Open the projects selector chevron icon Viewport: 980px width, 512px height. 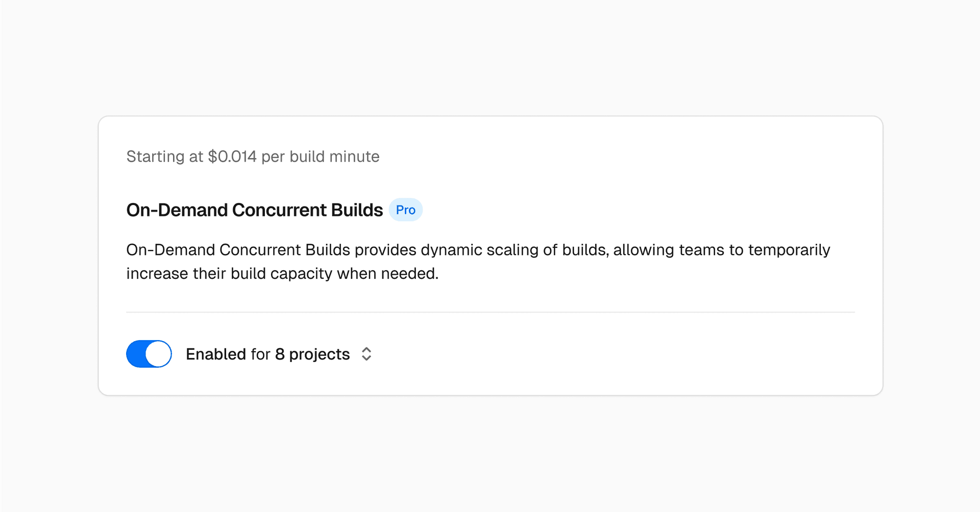[366, 354]
